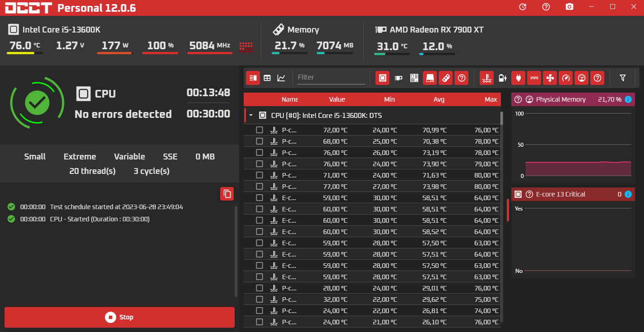Switch to the table-only view mode
The height and width of the screenshot is (332, 644).
[x=267, y=78]
